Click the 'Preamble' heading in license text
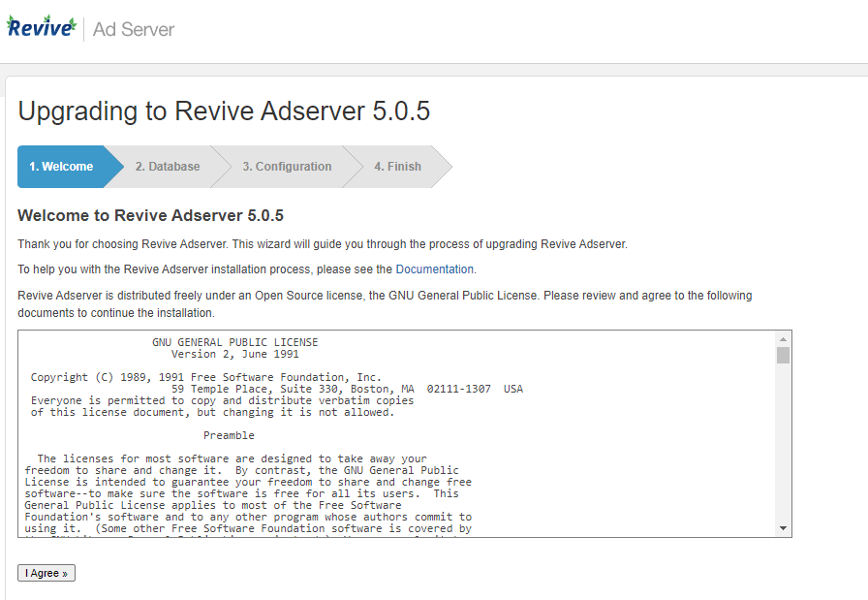The width and height of the screenshot is (868, 600). (229, 435)
